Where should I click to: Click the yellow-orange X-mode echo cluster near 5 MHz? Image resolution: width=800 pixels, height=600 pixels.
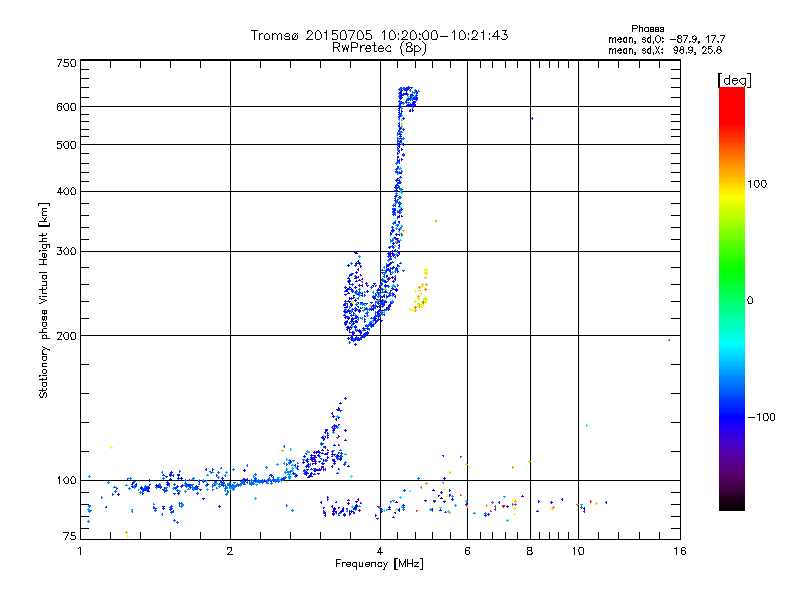coord(420,292)
